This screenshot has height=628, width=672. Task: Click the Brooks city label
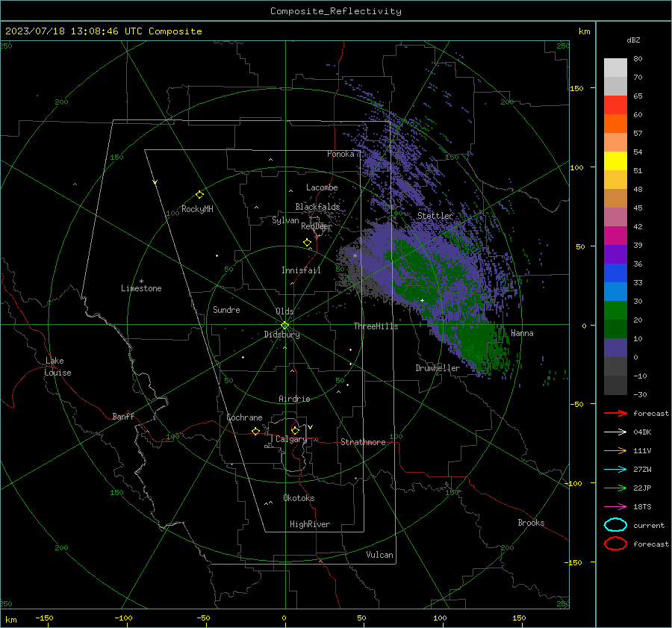point(531,523)
